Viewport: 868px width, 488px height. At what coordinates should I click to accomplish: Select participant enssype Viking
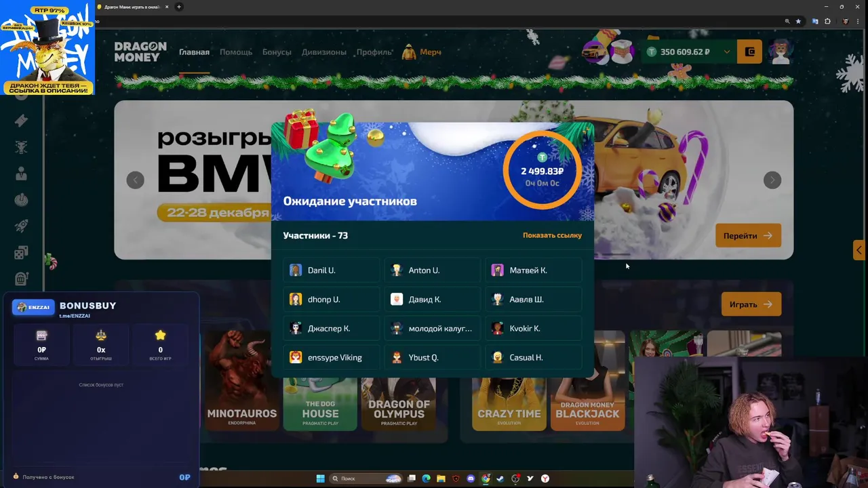(x=332, y=357)
